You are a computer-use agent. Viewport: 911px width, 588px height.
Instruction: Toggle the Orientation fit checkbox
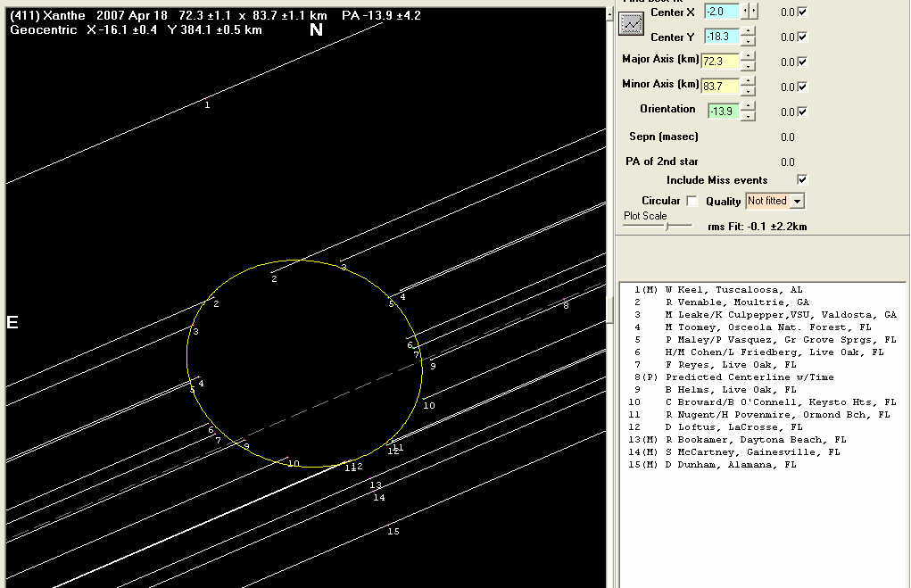(802, 112)
